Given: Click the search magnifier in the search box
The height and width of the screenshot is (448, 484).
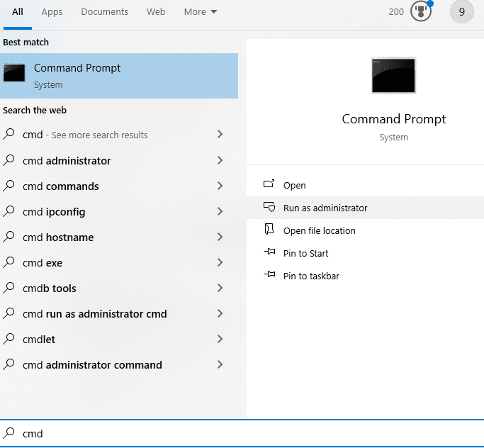Looking at the screenshot, I should tap(9, 433).
